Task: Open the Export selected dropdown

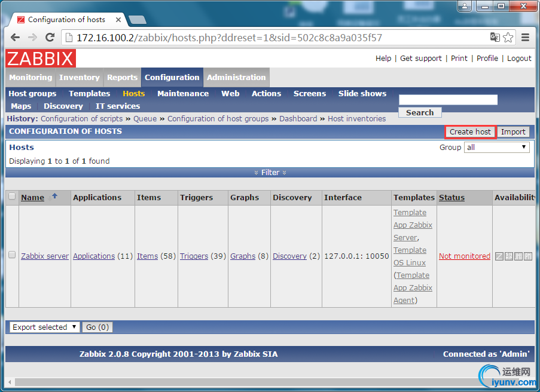Action: pos(45,327)
